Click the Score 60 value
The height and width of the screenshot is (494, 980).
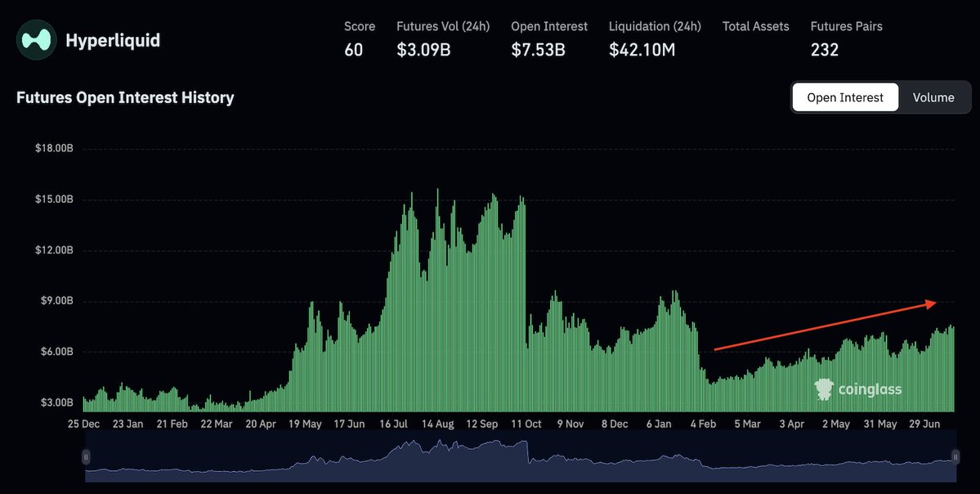pos(354,50)
